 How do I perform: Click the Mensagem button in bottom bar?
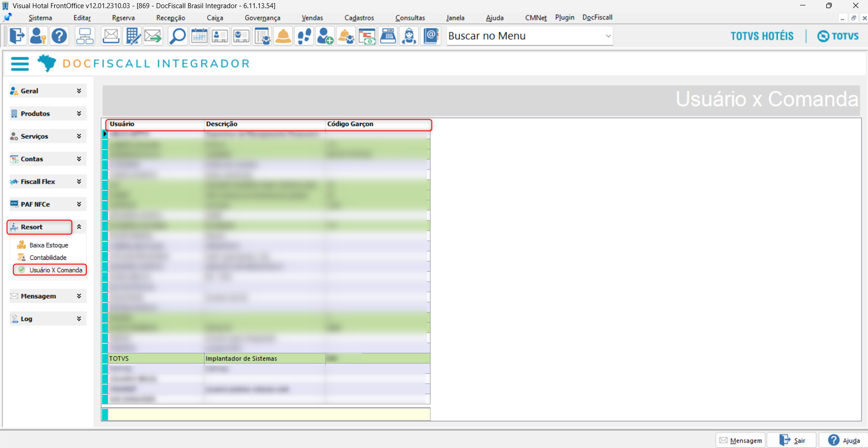[741, 440]
